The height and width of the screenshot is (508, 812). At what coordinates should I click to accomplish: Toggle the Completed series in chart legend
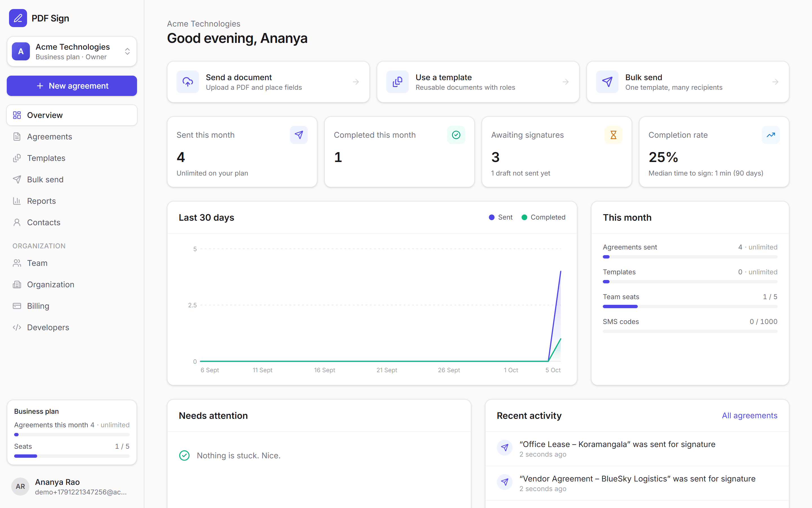point(544,217)
